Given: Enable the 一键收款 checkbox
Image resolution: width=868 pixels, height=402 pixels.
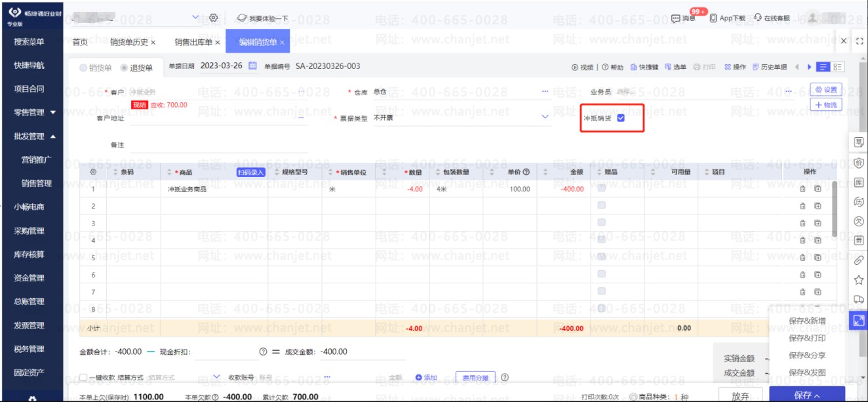Looking at the screenshot, I should tap(83, 378).
